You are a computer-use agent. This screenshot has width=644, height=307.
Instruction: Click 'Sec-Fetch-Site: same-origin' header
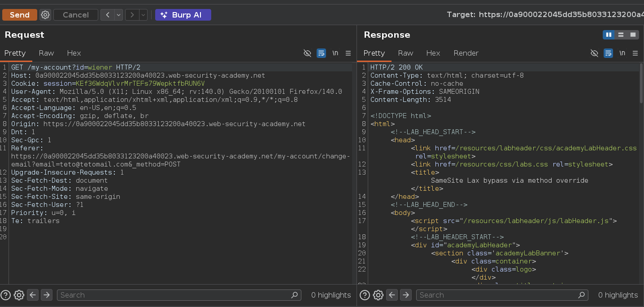pos(65,197)
